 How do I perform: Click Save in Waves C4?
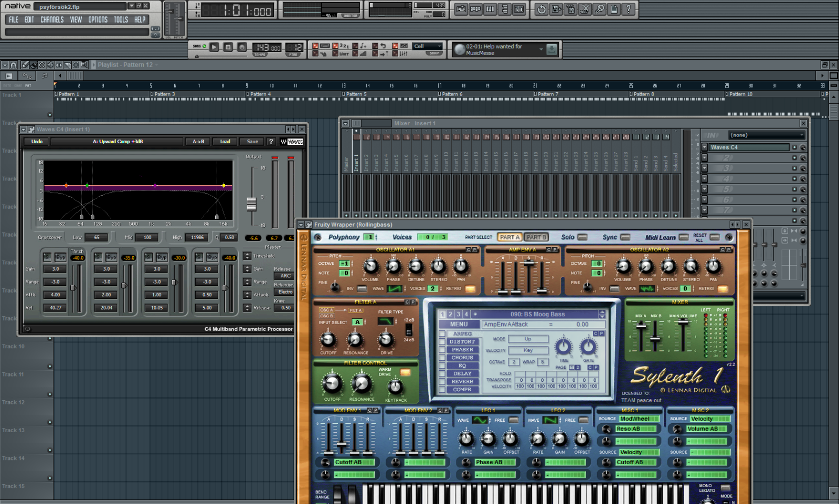click(252, 142)
